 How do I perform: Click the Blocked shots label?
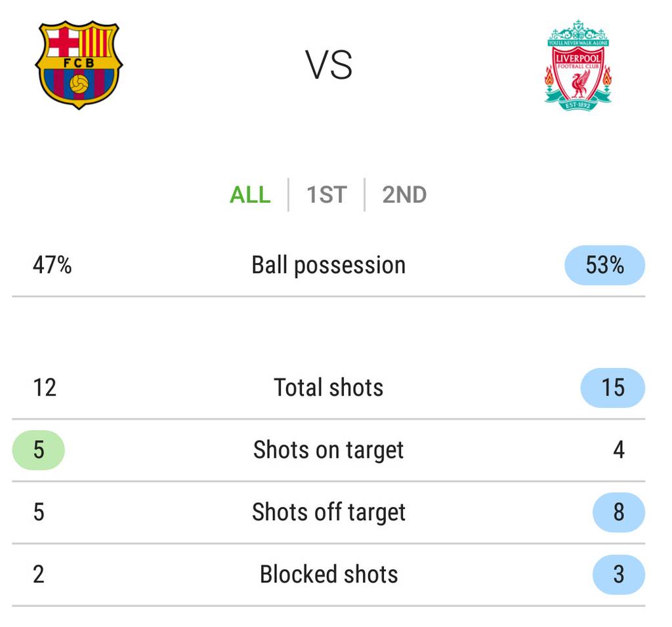329,575
